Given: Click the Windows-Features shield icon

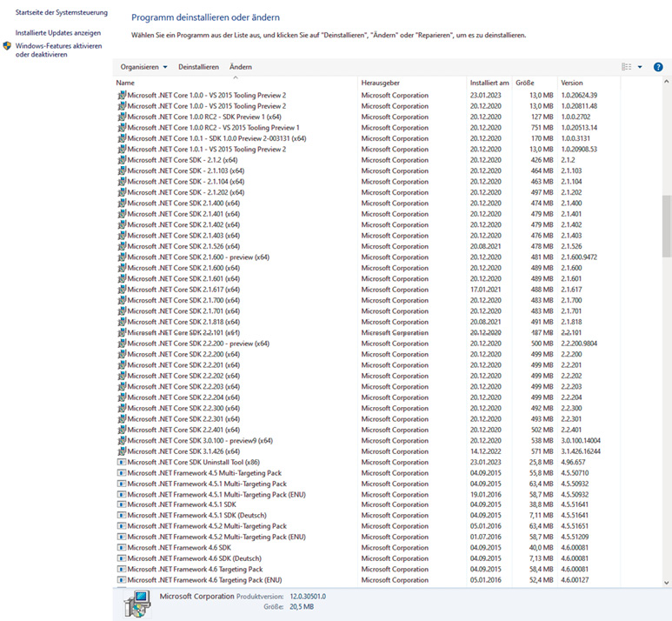Looking at the screenshot, I should (x=7, y=46).
